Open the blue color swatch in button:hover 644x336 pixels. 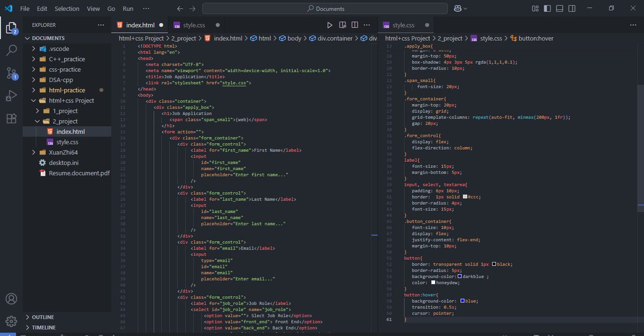462,301
